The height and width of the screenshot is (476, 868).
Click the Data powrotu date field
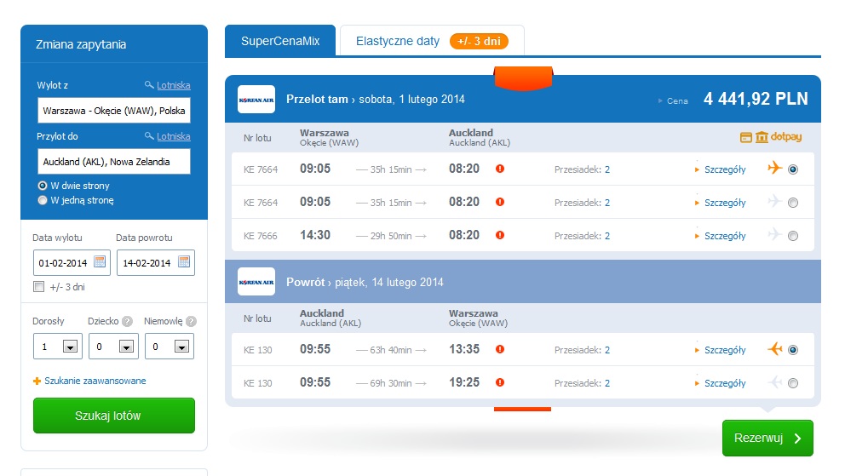(156, 262)
